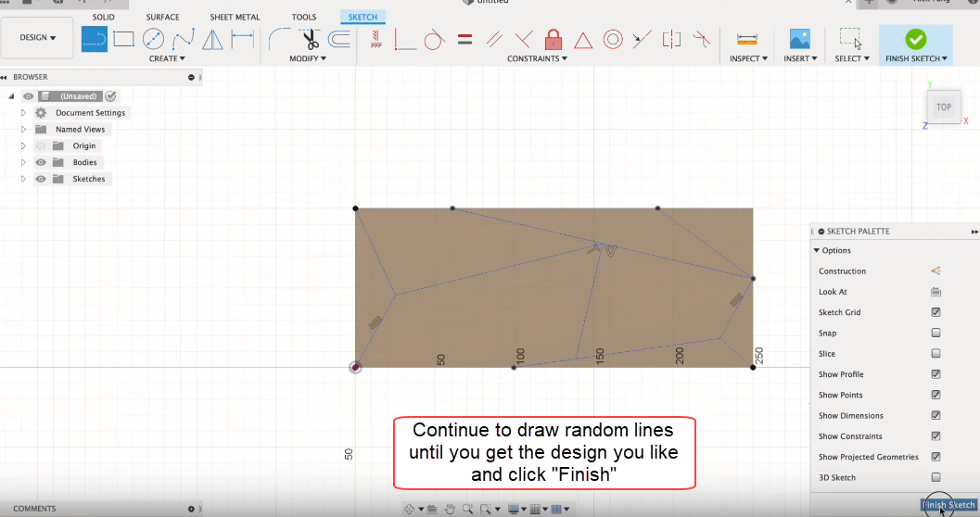The image size is (980, 517).
Task: Expand the Document Settings node
Action: click(x=23, y=113)
